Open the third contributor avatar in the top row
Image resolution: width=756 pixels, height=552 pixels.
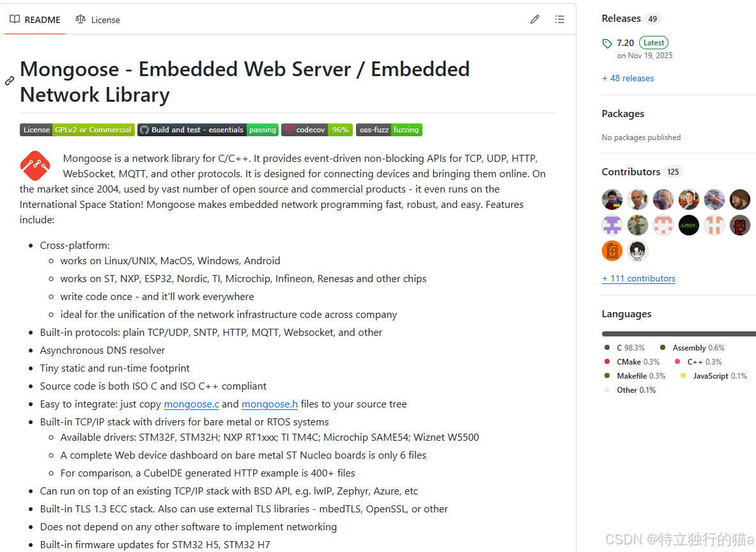[x=663, y=200]
